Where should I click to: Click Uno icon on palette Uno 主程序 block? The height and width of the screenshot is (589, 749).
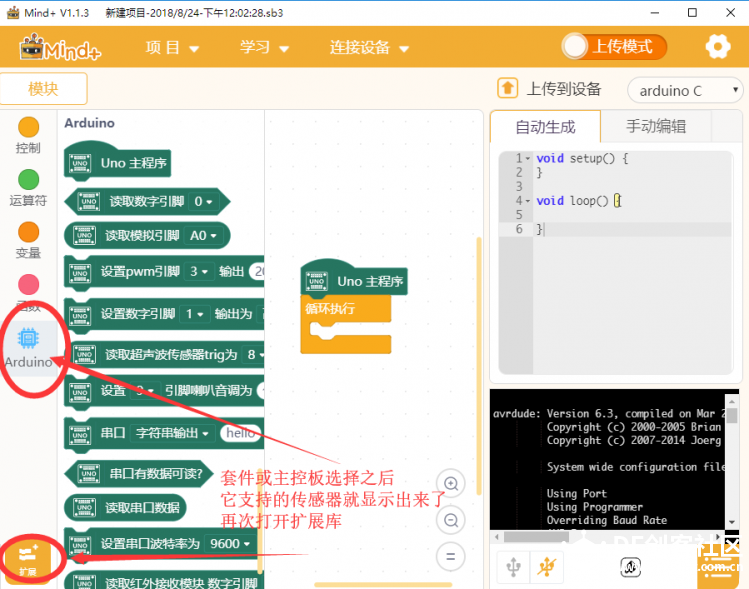click(80, 163)
